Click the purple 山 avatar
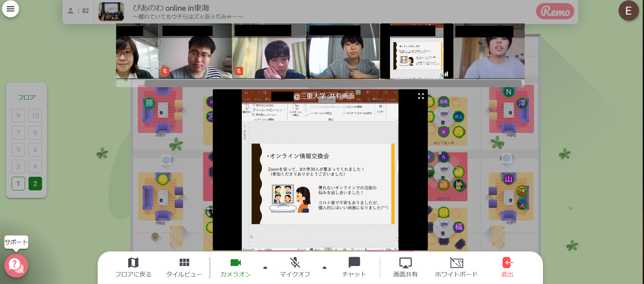Image resolution: width=644 pixels, height=284 pixels. [x=508, y=179]
